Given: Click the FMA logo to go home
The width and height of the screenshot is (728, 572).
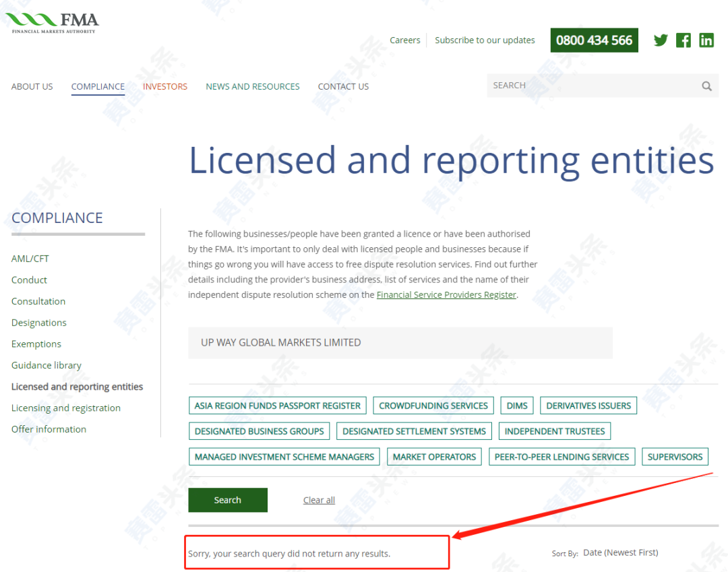Looking at the screenshot, I should click(x=52, y=22).
